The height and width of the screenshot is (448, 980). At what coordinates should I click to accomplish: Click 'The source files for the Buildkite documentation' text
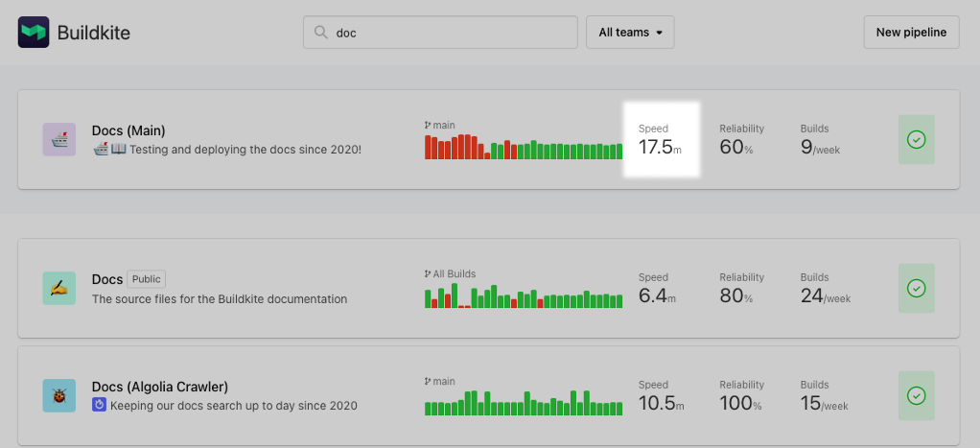(x=220, y=298)
